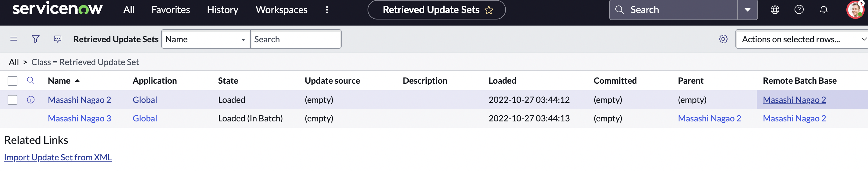Show the filter funnel condition builder
The image size is (868, 171).
point(35,39)
